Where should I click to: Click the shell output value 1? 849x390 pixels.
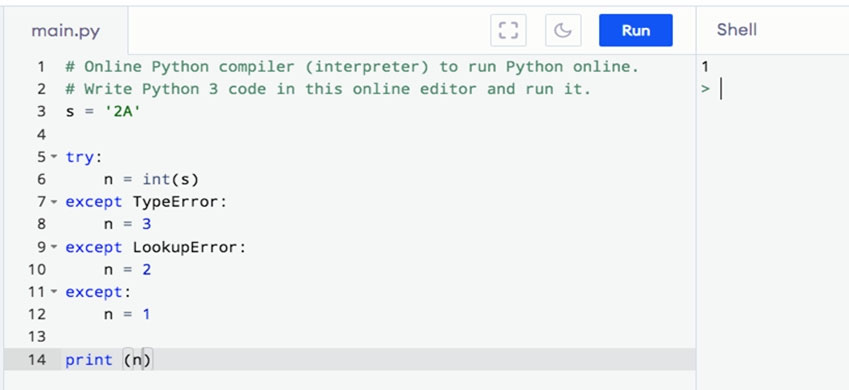click(x=705, y=67)
